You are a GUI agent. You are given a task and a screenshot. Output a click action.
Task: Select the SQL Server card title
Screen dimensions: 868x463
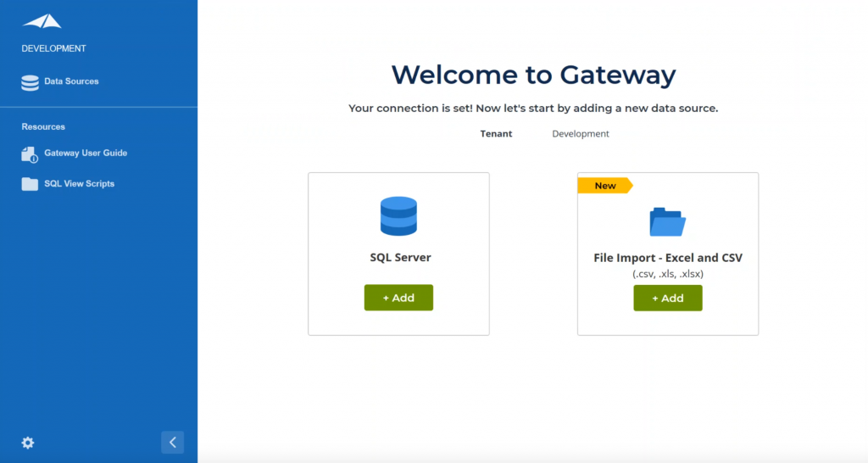[x=398, y=257]
